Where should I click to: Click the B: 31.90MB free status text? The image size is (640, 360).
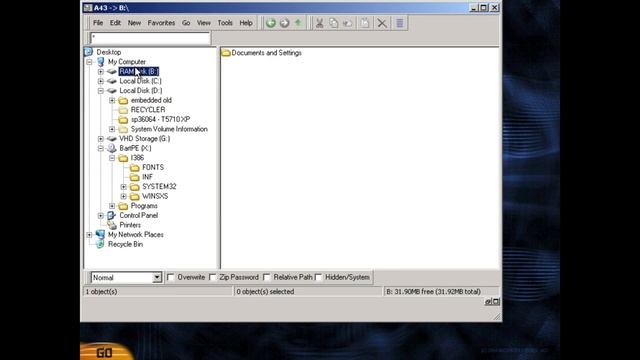(433, 291)
